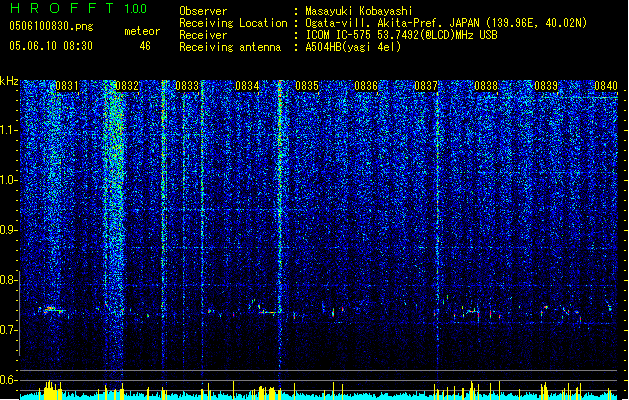629x400 pixels.
Task: Click the 0840 time marker
Action: click(606, 86)
